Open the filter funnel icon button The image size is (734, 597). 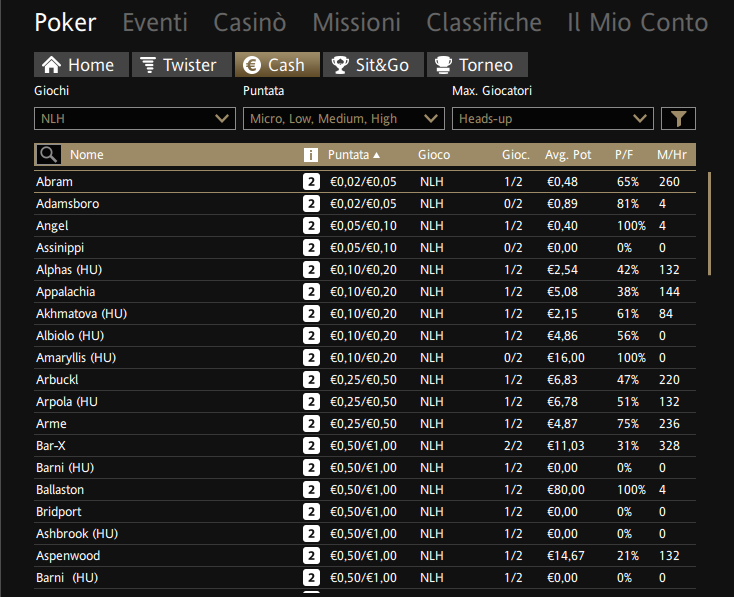[x=678, y=118]
